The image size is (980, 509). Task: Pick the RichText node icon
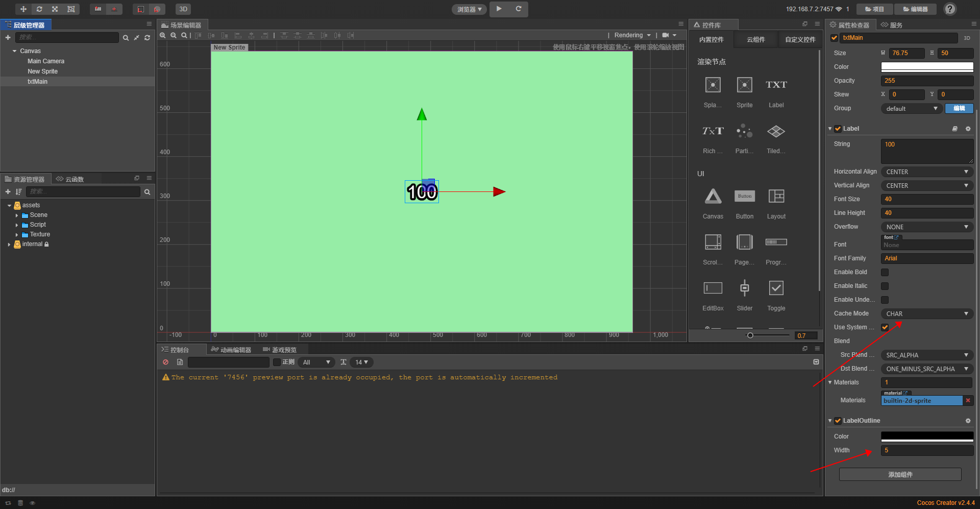(x=713, y=131)
